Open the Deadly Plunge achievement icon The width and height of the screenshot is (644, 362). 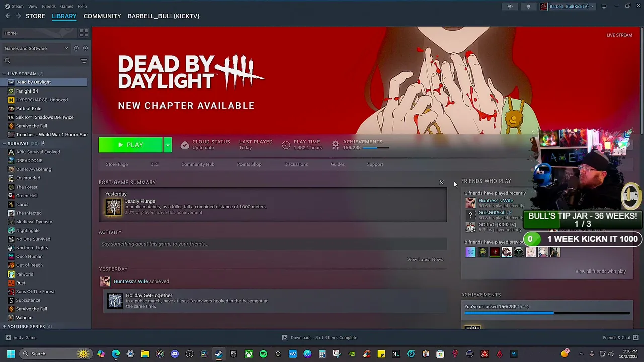113,207
